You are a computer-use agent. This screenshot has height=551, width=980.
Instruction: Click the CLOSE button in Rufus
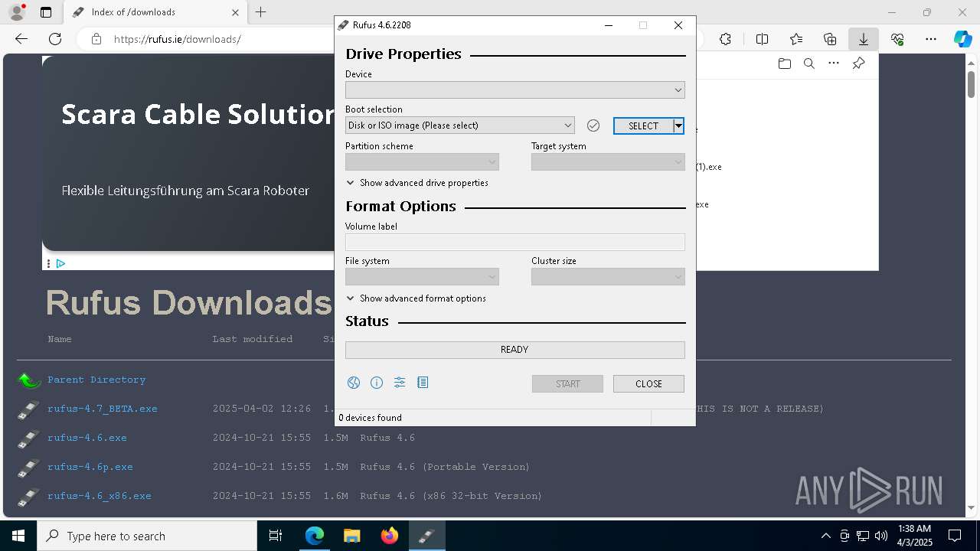648,383
